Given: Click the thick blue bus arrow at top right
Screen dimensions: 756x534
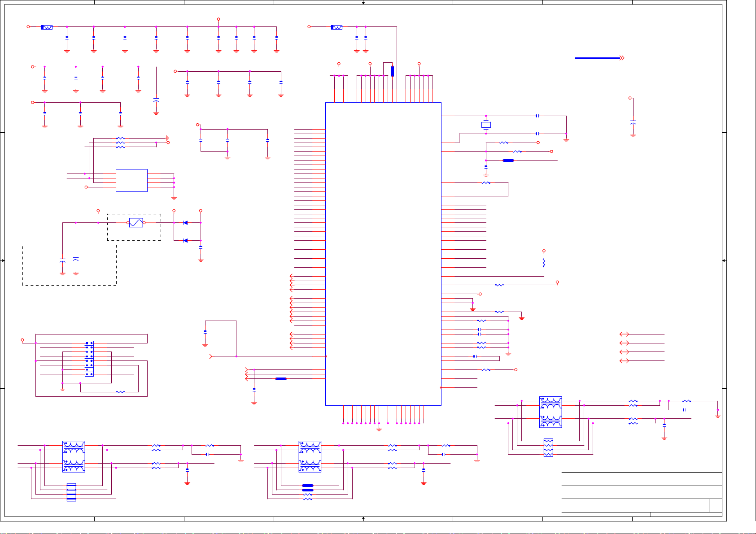Looking at the screenshot, I should point(599,58).
